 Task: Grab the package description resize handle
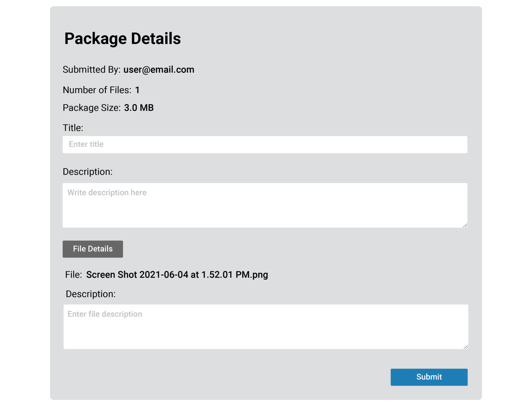(x=465, y=225)
